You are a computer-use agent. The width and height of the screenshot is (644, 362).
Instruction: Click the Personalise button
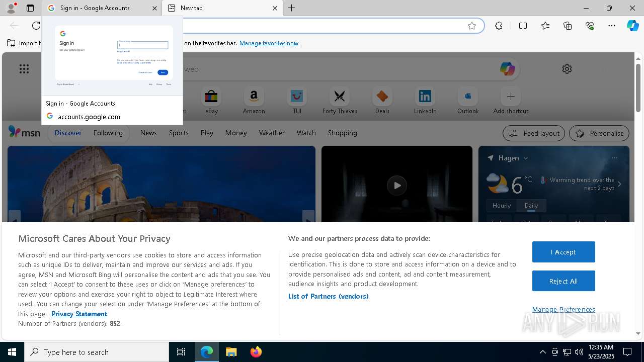coord(599,133)
